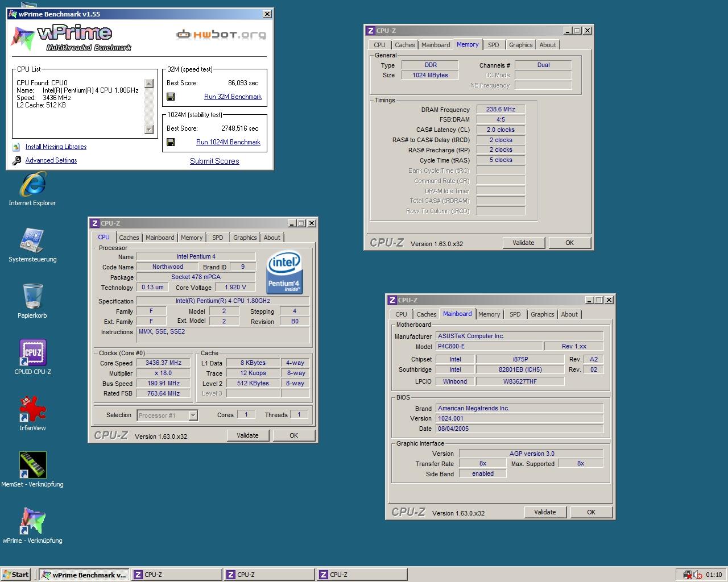Image resolution: width=728 pixels, height=582 pixels.
Task: Click the save icon next to 1024M Best Score
Action: [171, 142]
